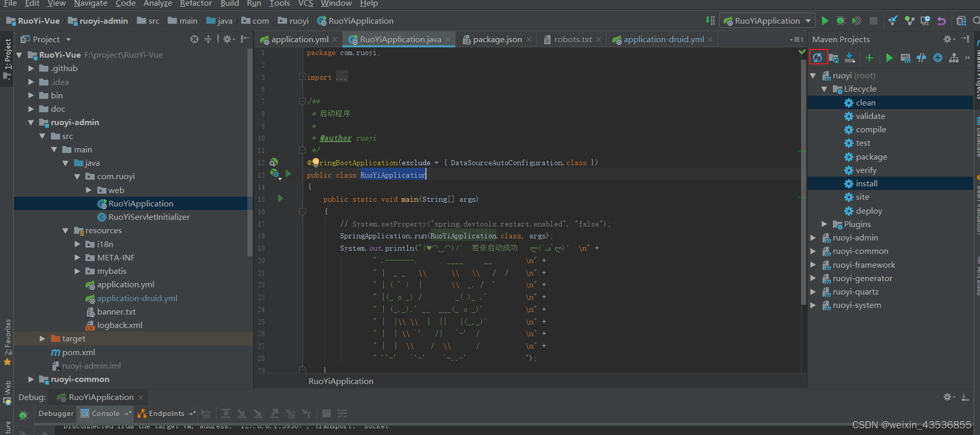Open the Project panel gear options menu

(229, 39)
